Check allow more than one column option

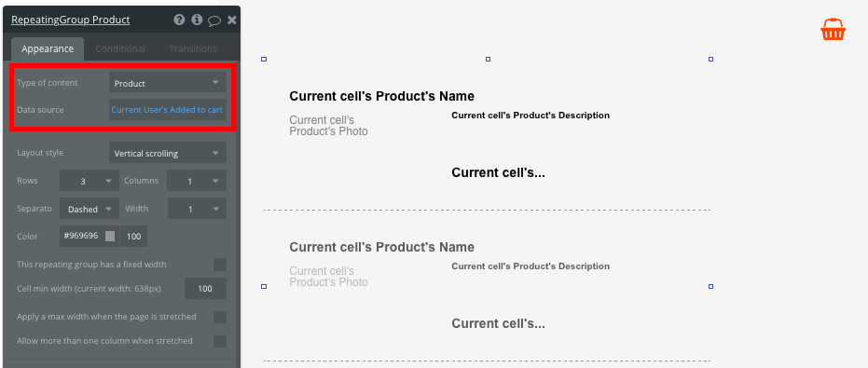pos(220,341)
